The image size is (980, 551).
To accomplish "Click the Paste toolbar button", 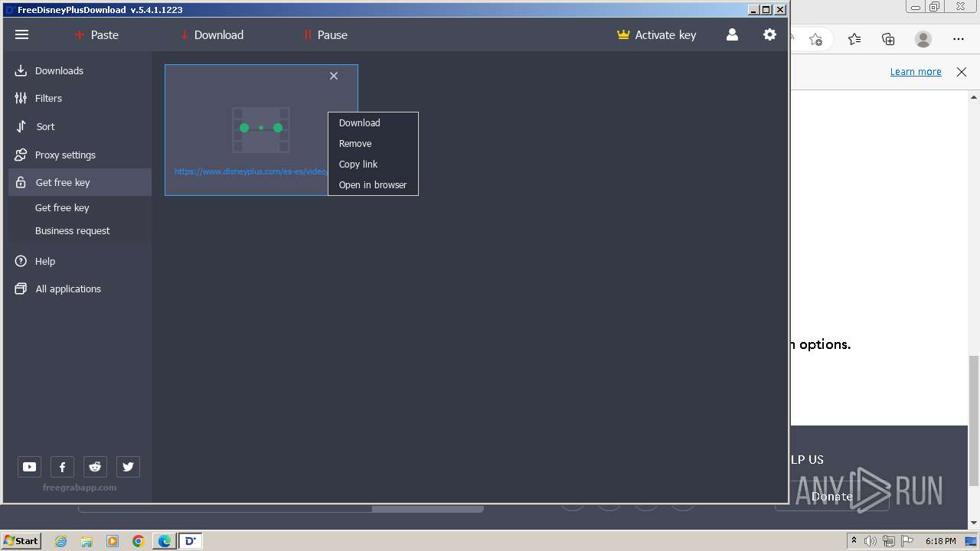I will pos(96,34).
